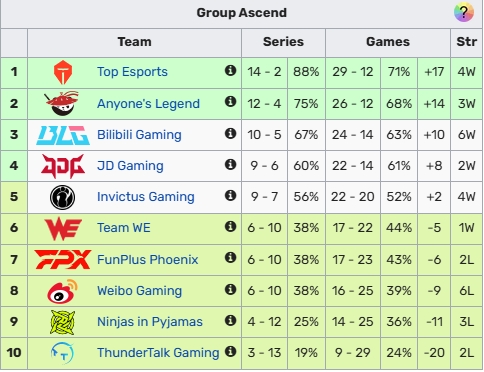Image resolution: width=484 pixels, height=372 pixels.
Task: Follow the FunPlus Phoenix link
Action: pyautogui.click(x=148, y=260)
